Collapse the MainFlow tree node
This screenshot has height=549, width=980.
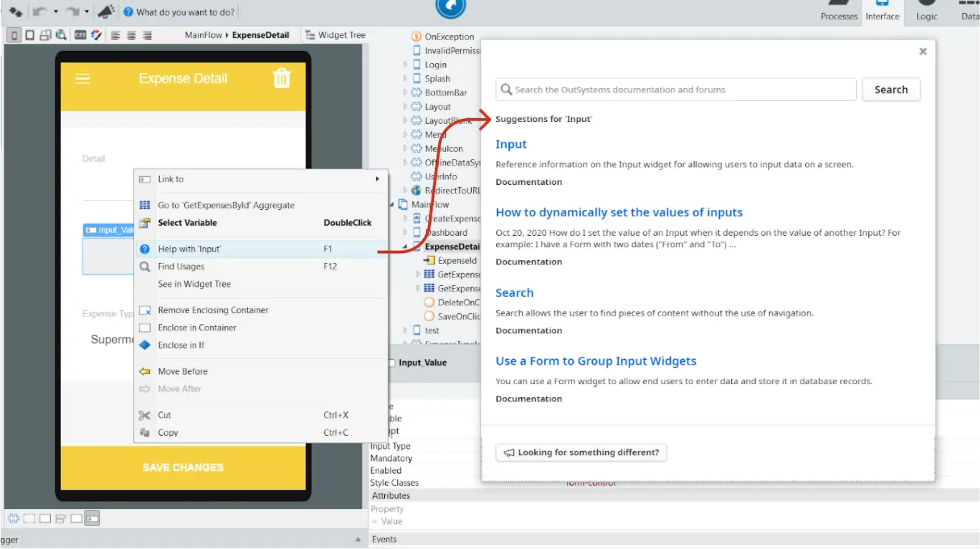pos(393,204)
